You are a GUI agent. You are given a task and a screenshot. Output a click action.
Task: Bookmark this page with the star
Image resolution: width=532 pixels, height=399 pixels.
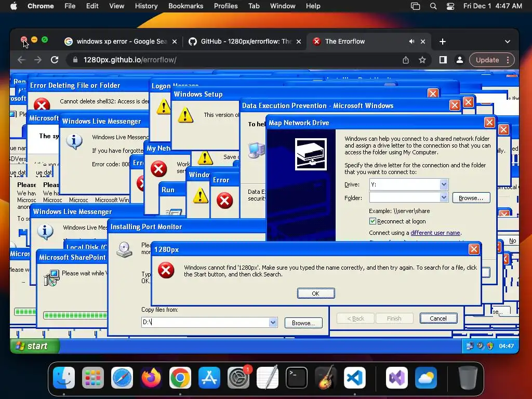click(422, 60)
